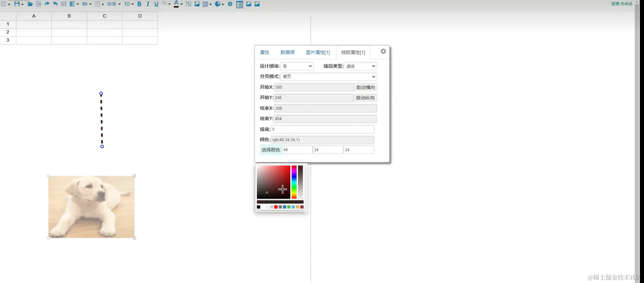
Task: Open the font size 10 dropdown
Action: tap(129, 4)
